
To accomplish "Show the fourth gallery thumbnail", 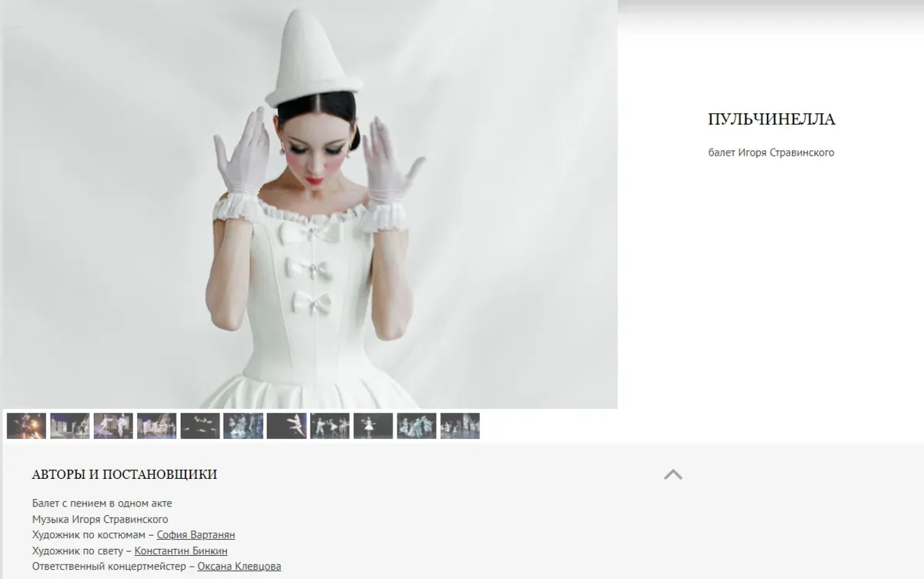I will point(156,426).
